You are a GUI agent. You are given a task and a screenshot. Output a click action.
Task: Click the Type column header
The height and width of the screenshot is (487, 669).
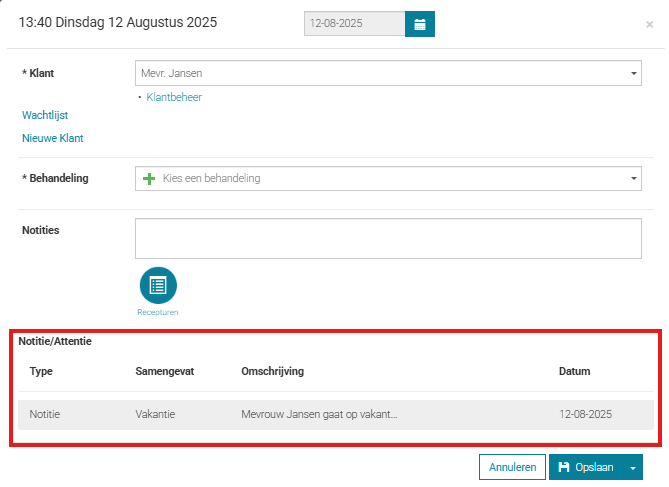tap(41, 371)
